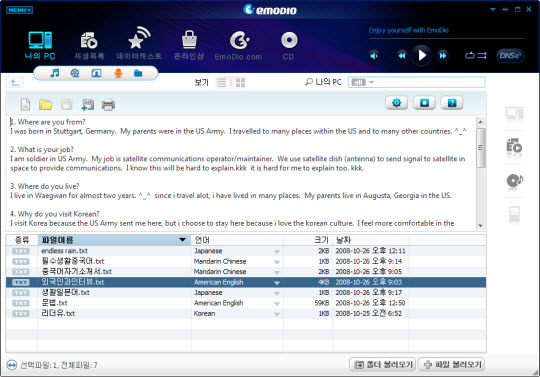Viewport: 540px width, 377px height.
Task: Open the 데이터캐스트 datacast tab
Action: pyautogui.click(x=139, y=44)
